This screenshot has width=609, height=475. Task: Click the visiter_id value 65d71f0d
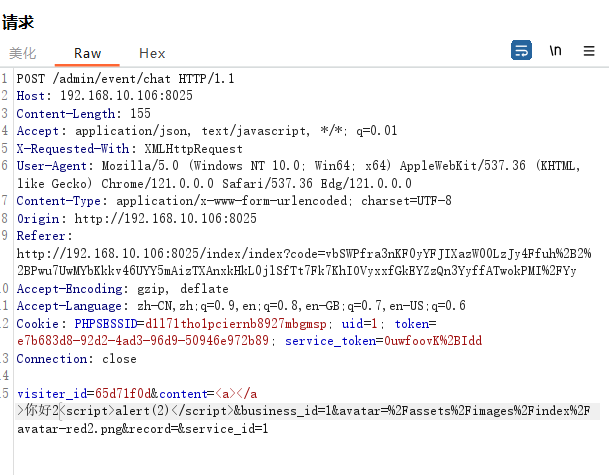(123, 394)
